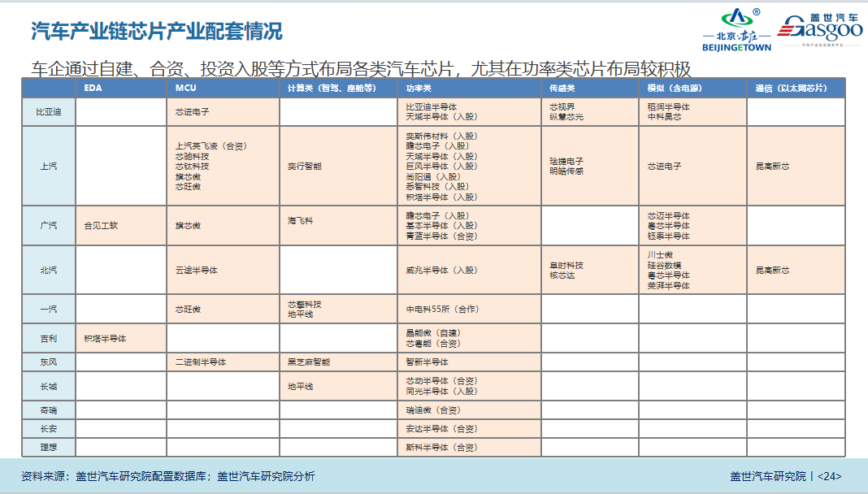Click 巨风半导体（入股）in the 上汽 row
Viewport: 868px width, 494px height.
click(x=442, y=166)
